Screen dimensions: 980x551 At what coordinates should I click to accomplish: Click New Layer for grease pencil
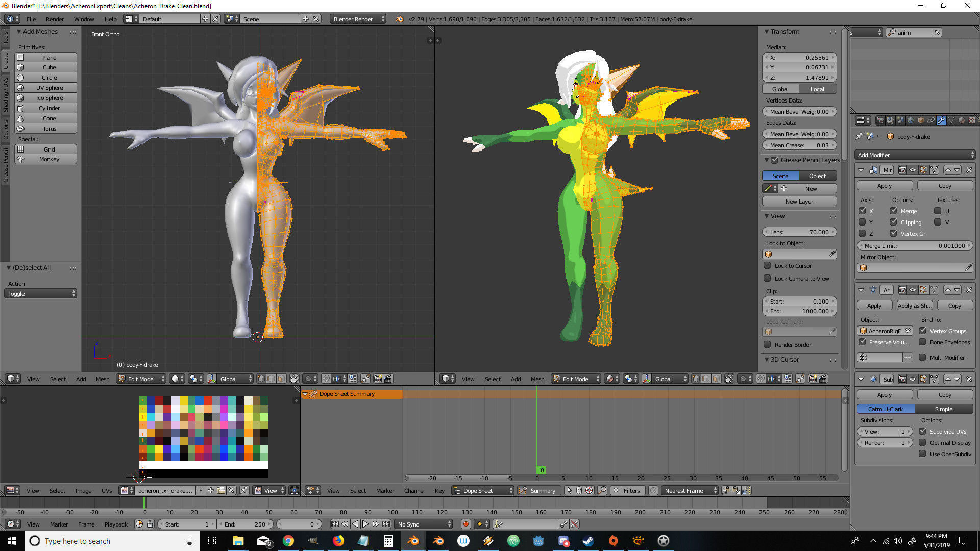[x=799, y=201]
